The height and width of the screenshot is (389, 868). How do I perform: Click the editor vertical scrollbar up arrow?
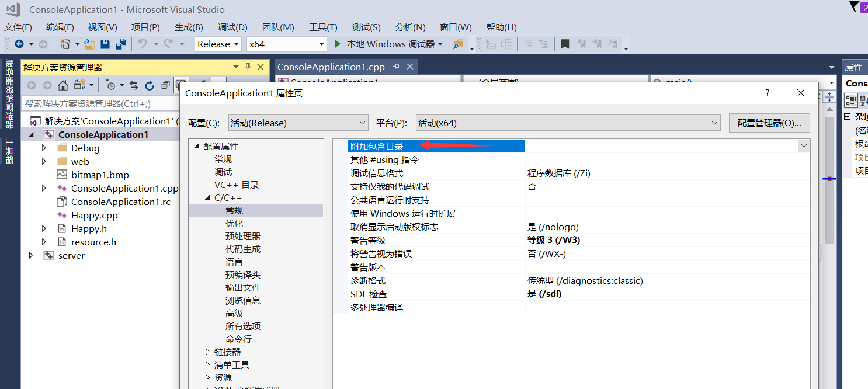pyautogui.click(x=829, y=110)
